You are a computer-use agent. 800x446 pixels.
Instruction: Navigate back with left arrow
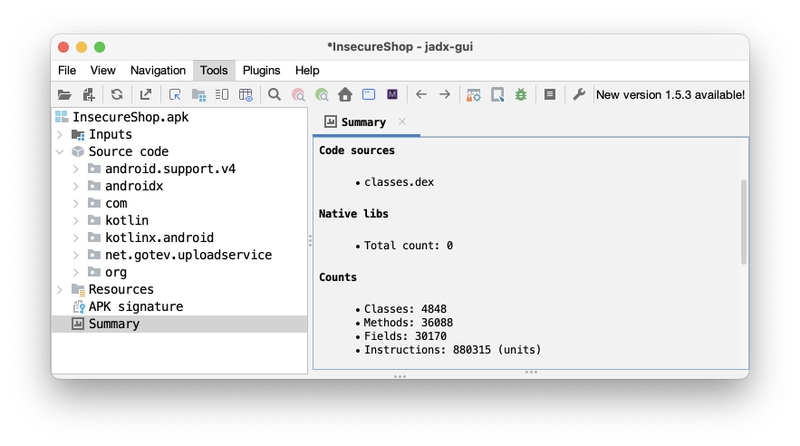[x=421, y=94]
